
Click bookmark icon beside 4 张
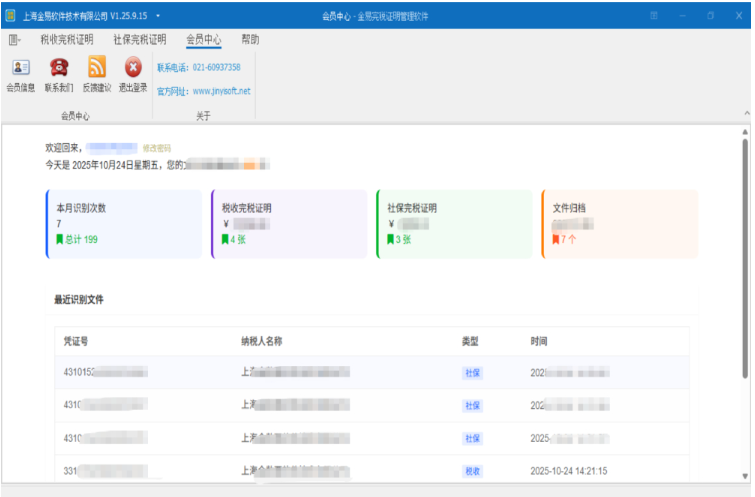point(226,240)
